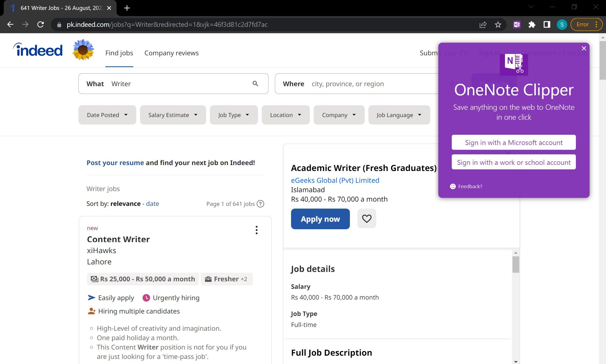Screen dimensions: 606x364
Task: Expand the Salary Estimate filter dropdown
Action: coord(172,115)
